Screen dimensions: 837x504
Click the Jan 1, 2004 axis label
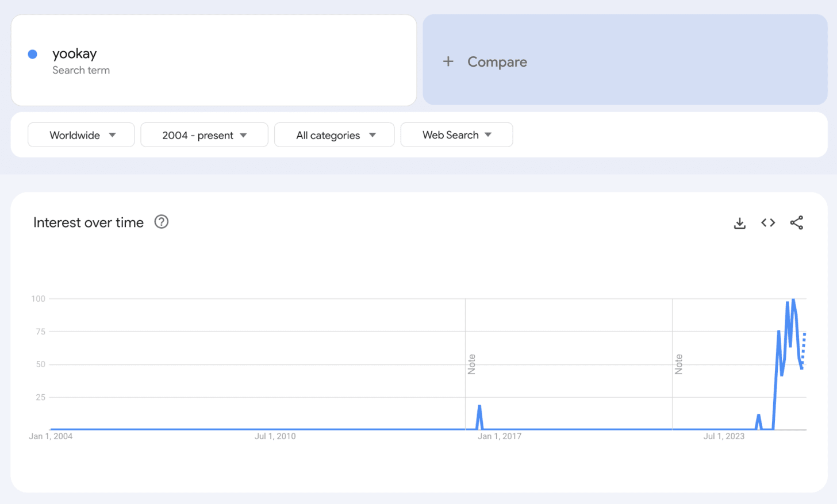click(51, 436)
